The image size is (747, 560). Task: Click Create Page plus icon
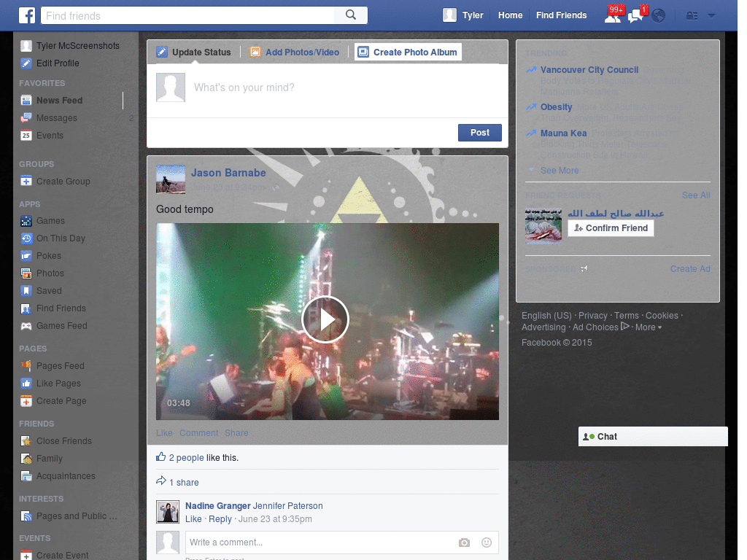click(x=26, y=401)
